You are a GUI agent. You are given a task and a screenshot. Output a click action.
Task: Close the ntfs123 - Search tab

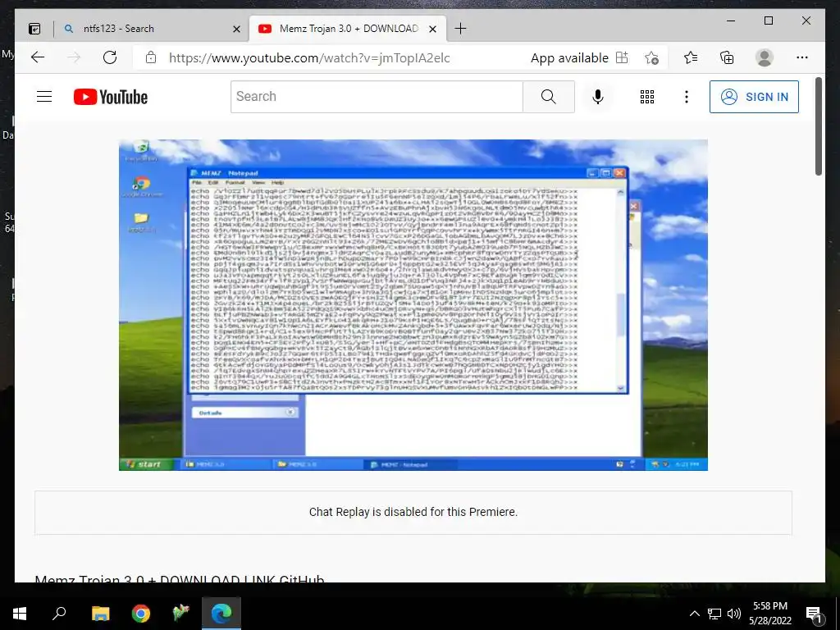pyautogui.click(x=236, y=29)
